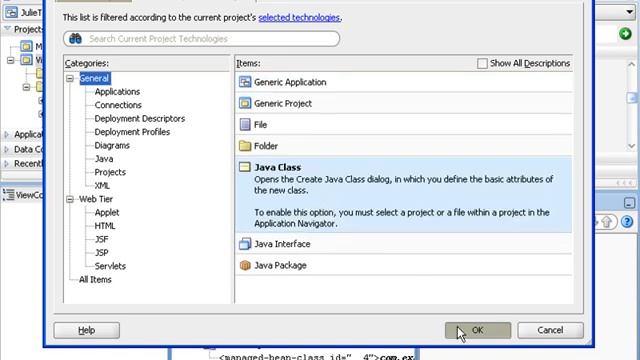Click the minimize panel icon on right side
The height and width of the screenshot is (360, 640).
629,202
